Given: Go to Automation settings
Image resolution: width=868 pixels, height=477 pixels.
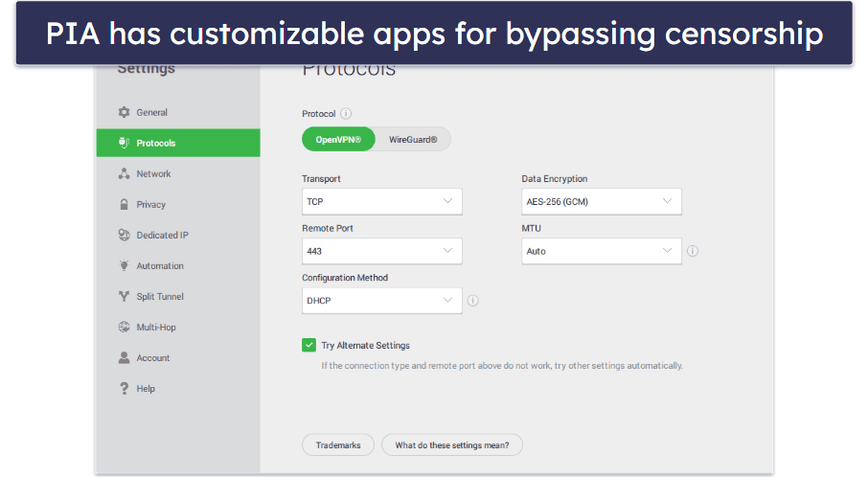Looking at the screenshot, I should (178, 265).
